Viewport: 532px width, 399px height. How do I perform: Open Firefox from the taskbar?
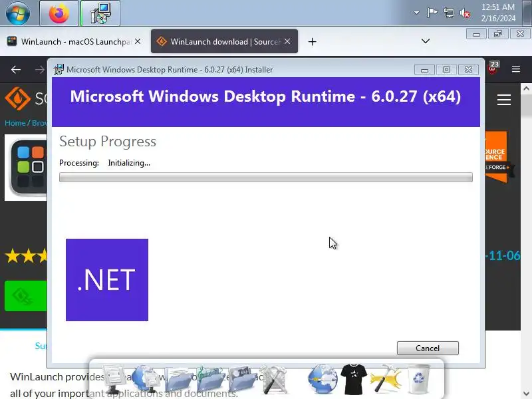coord(59,13)
